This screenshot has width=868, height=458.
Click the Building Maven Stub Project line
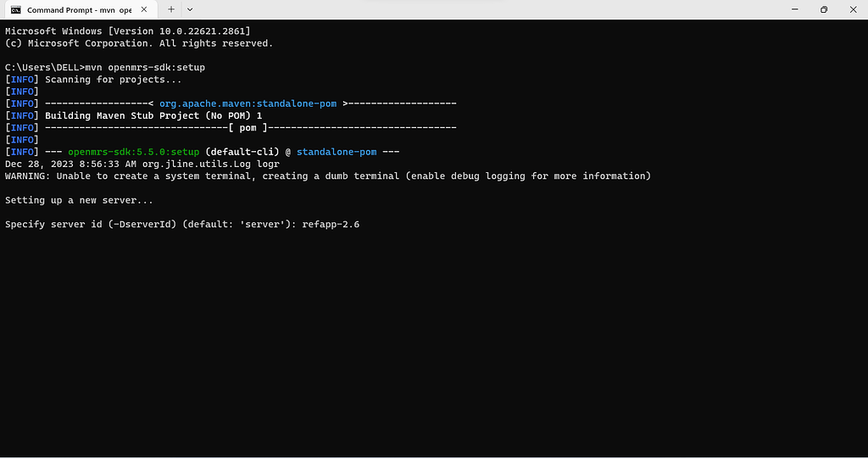tap(153, 115)
